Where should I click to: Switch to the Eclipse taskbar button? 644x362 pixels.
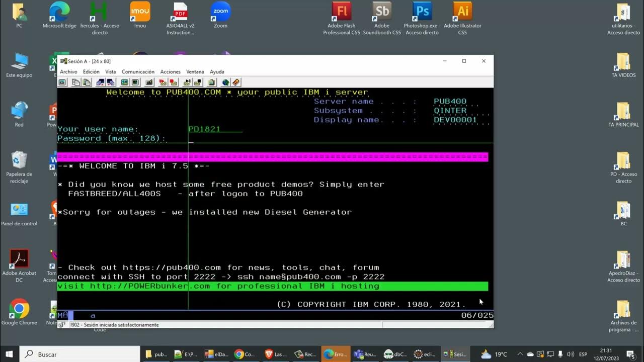424,354
